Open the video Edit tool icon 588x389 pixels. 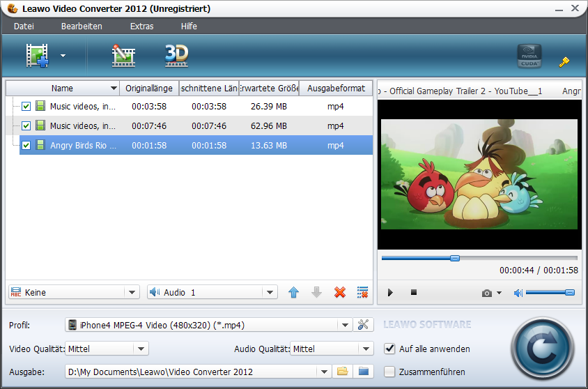pos(123,56)
